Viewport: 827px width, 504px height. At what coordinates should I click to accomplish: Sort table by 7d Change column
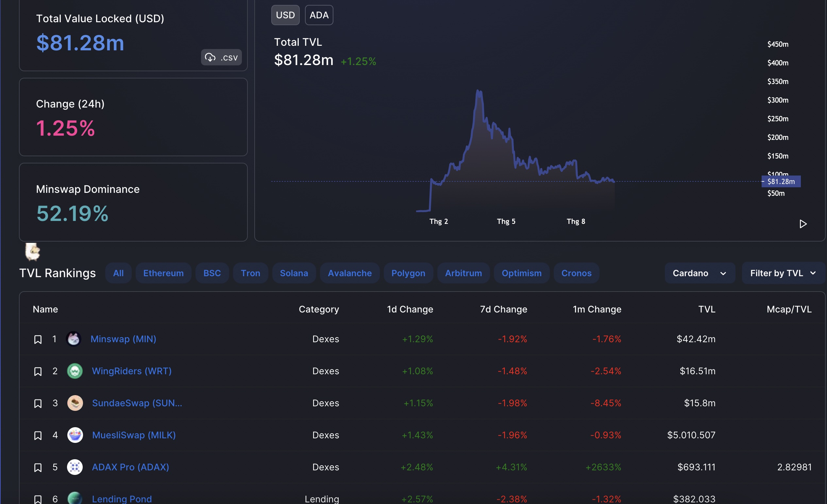[503, 310]
